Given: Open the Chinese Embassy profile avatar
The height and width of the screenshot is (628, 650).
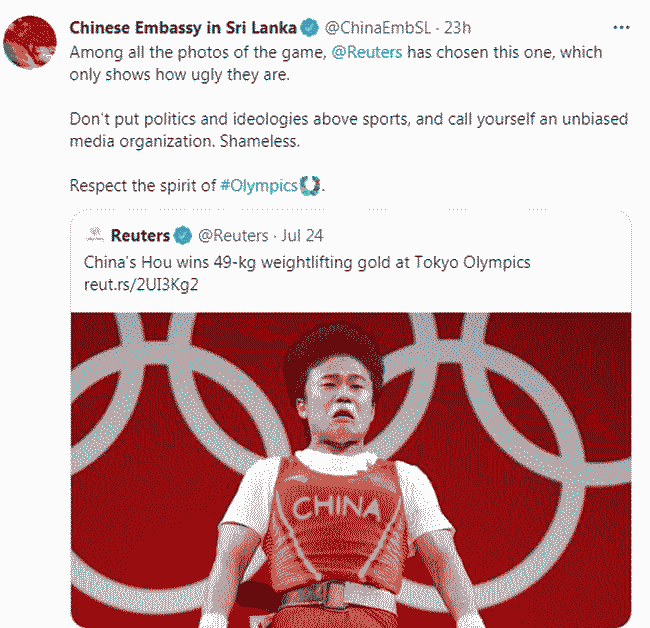Looking at the screenshot, I should (30, 44).
